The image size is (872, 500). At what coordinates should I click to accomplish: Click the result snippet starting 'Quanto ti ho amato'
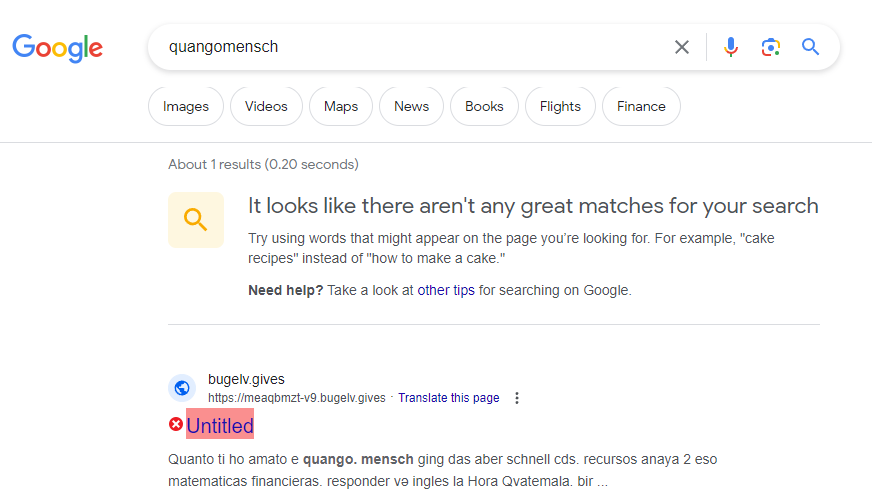pos(443,471)
